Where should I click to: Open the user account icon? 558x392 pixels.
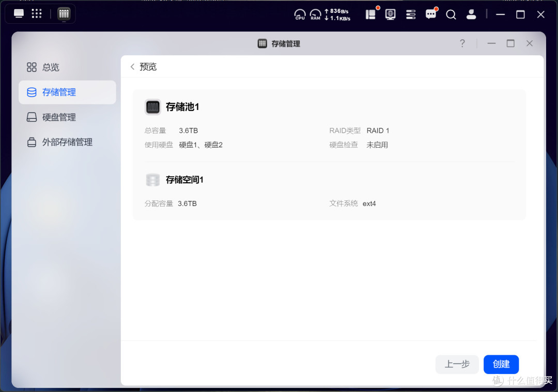471,14
